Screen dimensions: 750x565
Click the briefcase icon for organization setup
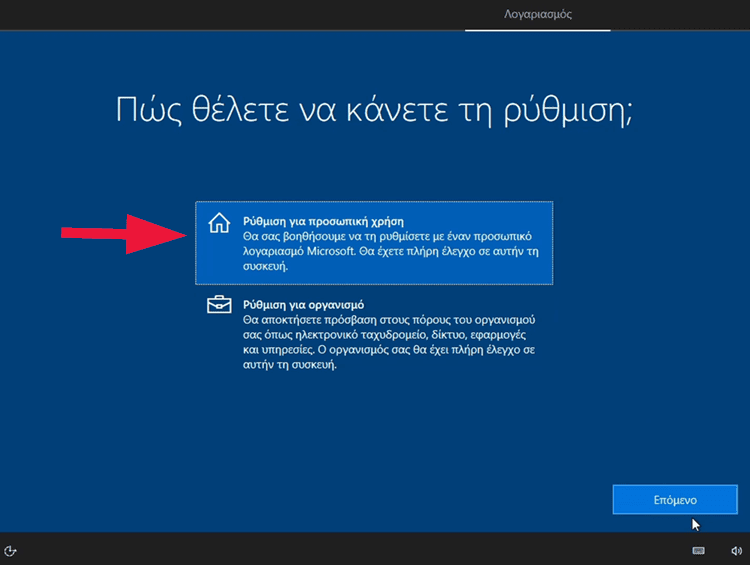(219, 305)
